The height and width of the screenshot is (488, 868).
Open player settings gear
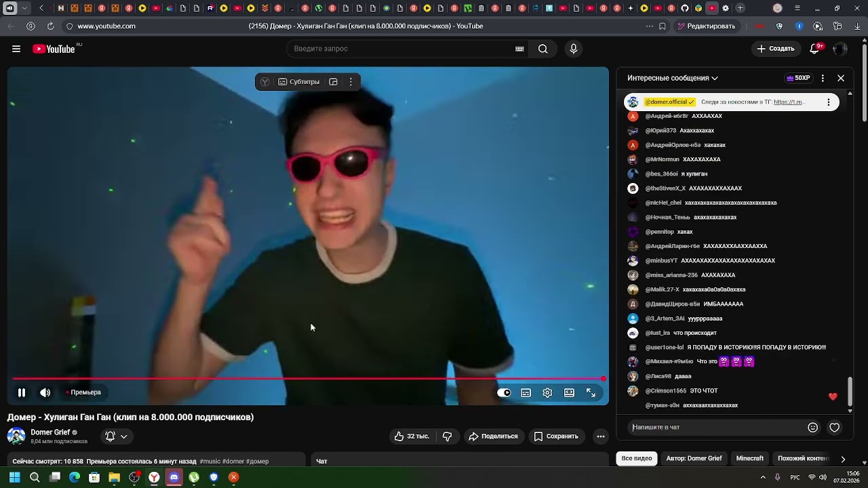pyautogui.click(x=547, y=392)
